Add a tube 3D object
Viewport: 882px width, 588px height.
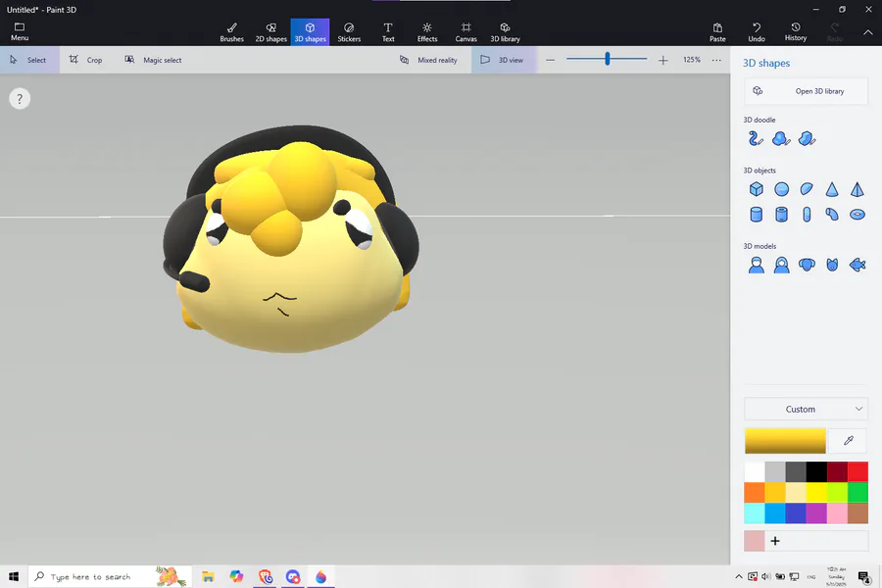(781, 215)
